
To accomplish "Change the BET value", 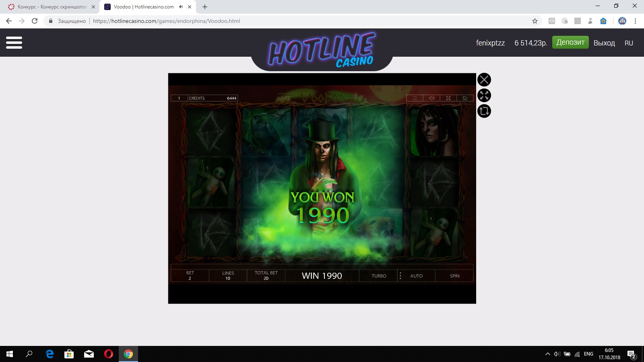I will coord(190,276).
